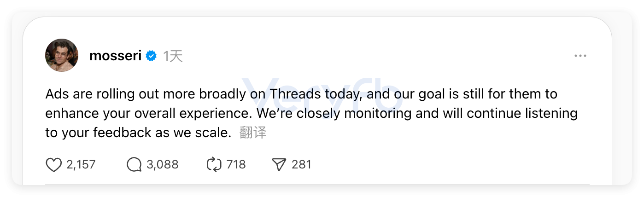
Task: Show replies via the 3,088 count
Action: pyautogui.click(x=163, y=165)
